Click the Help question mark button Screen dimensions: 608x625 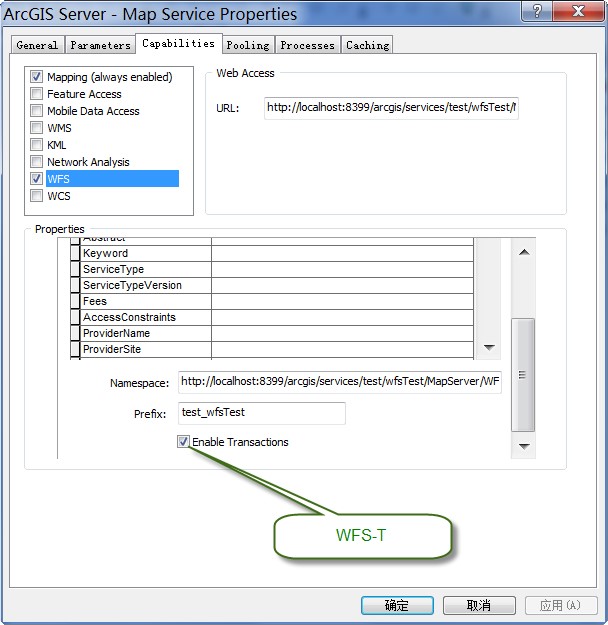coord(538,12)
